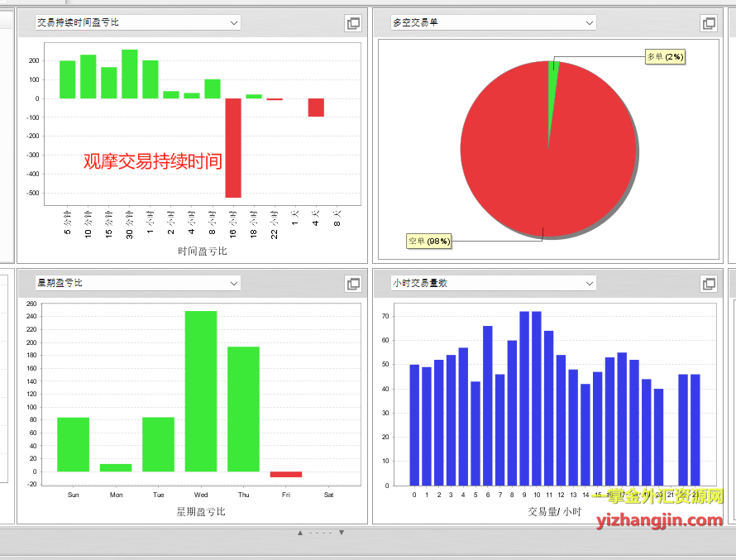Pop out the 多空交易单 pie chart
Image resolution: width=736 pixels, height=560 pixels.
709,24
